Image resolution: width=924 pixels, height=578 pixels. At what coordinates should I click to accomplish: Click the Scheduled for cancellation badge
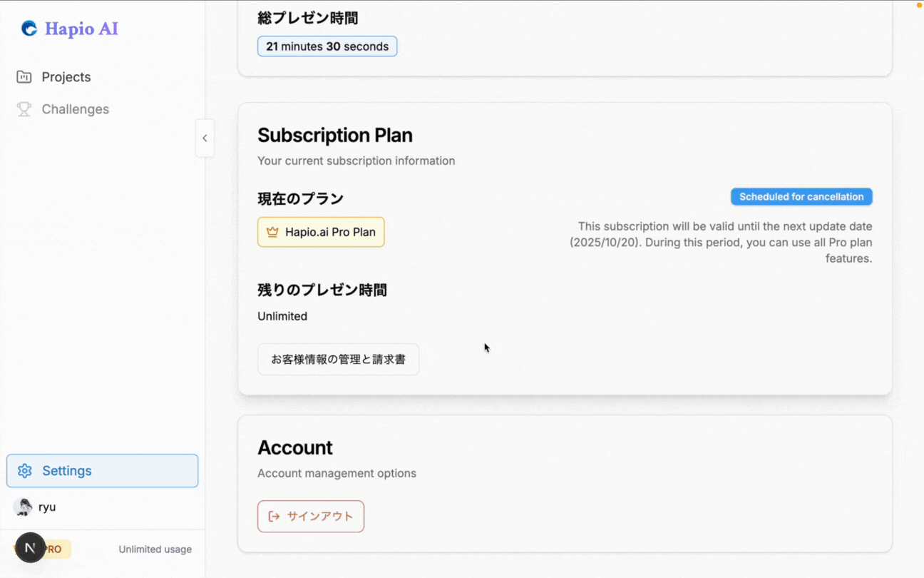(801, 197)
